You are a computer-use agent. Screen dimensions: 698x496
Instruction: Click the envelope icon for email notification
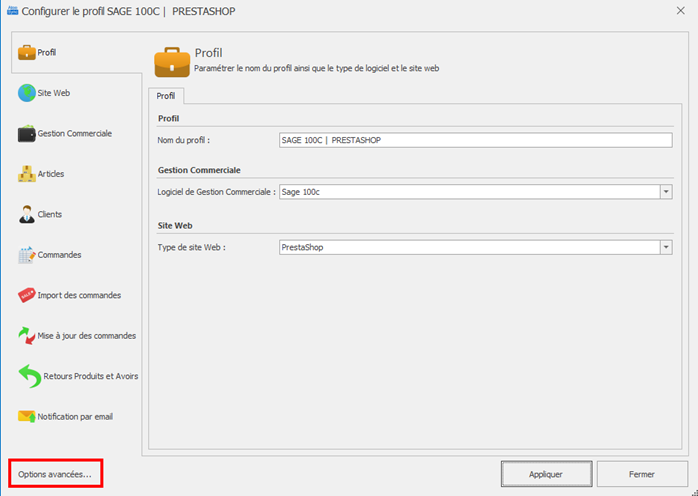(x=27, y=417)
